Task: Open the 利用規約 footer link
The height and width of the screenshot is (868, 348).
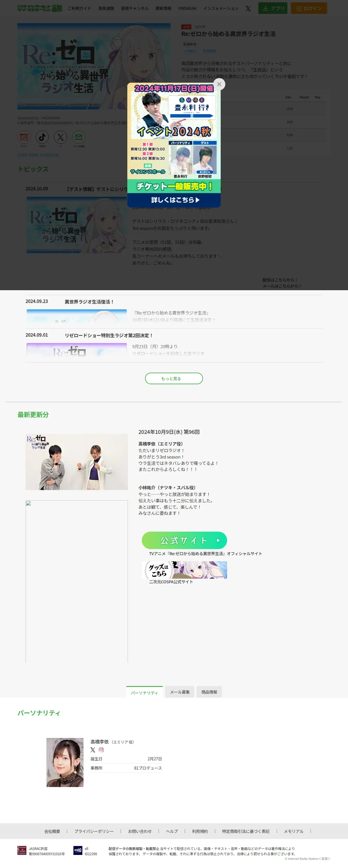Action: tap(200, 831)
